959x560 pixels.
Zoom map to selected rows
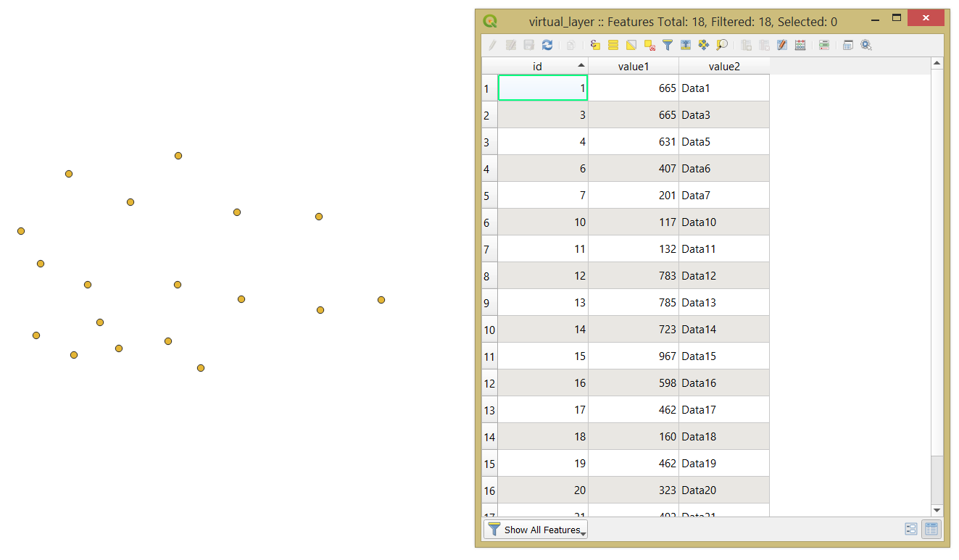coord(722,45)
